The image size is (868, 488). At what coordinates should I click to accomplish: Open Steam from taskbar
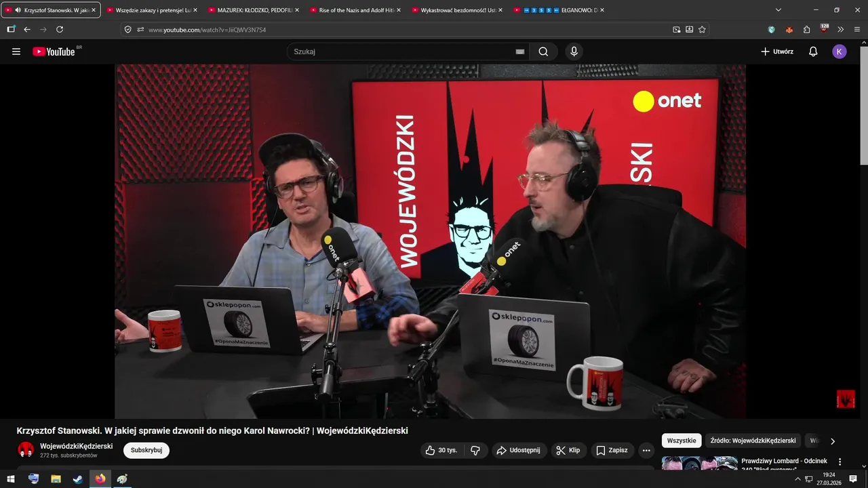(x=77, y=479)
